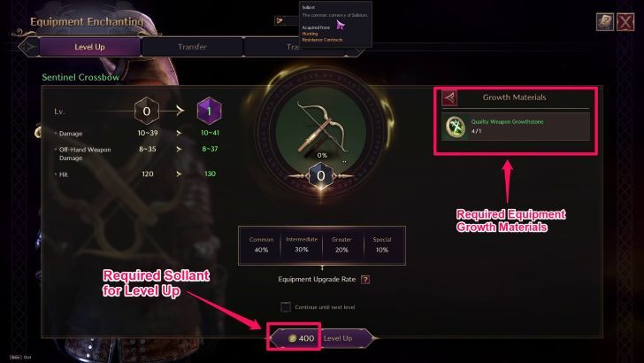Image resolution: width=644 pixels, height=363 pixels.
Task: Close the Equipment Enchanting window
Action: pos(625,22)
